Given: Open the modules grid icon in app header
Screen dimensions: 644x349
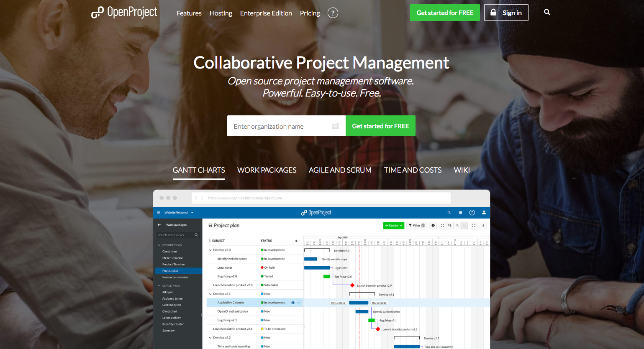Looking at the screenshot, I should tap(460, 212).
